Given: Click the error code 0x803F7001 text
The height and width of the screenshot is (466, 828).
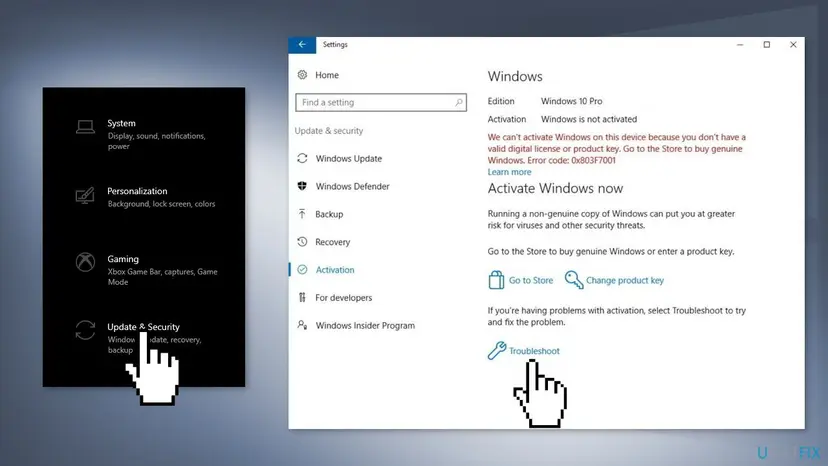Looking at the screenshot, I should click(592, 160).
